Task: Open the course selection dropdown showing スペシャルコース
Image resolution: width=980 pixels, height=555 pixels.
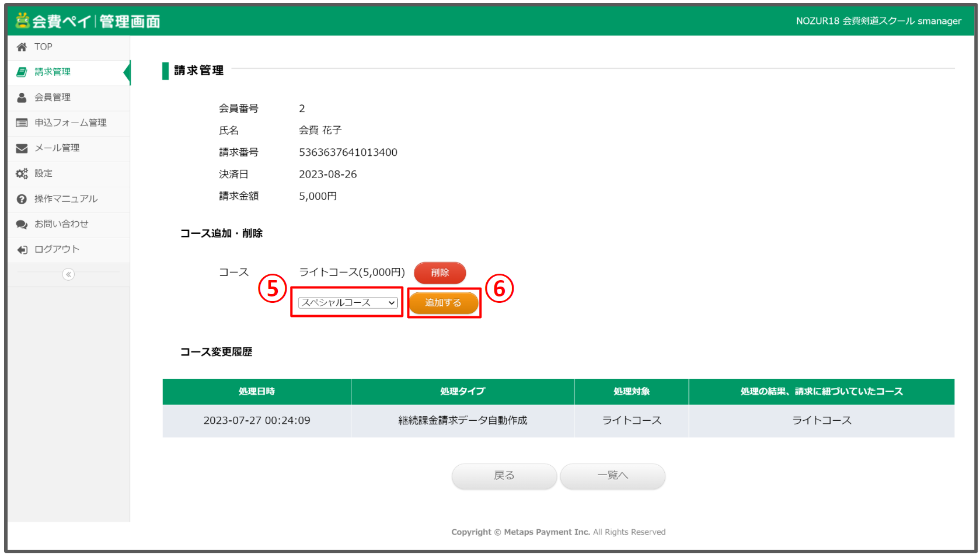Action: [346, 302]
